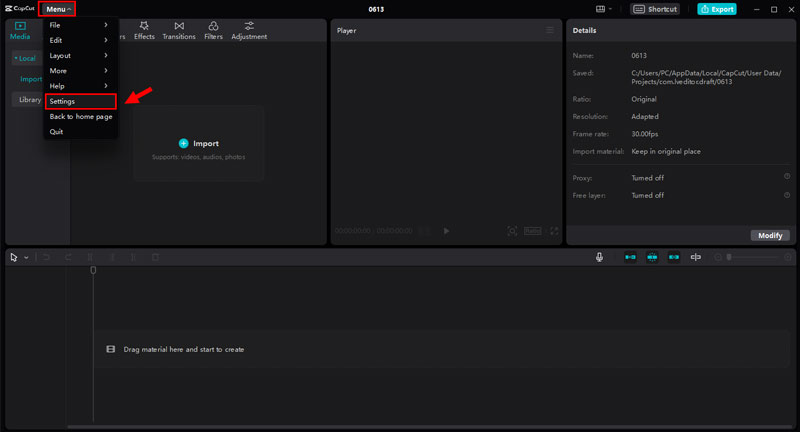Click the Export button
This screenshot has width=800, height=432.
point(717,9)
